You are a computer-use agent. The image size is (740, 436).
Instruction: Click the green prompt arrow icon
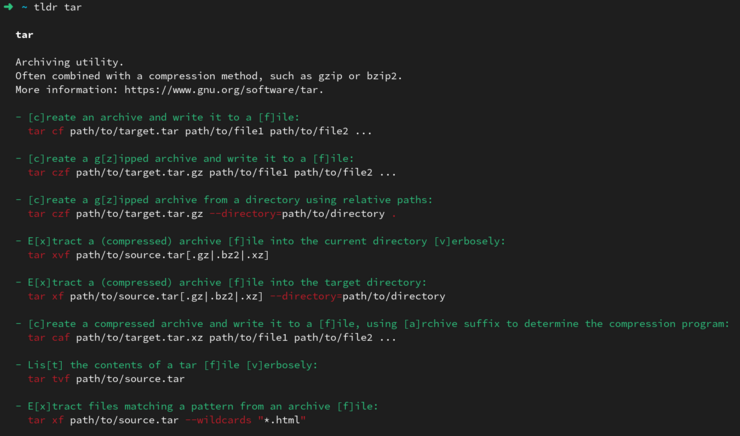pos(8,7)
